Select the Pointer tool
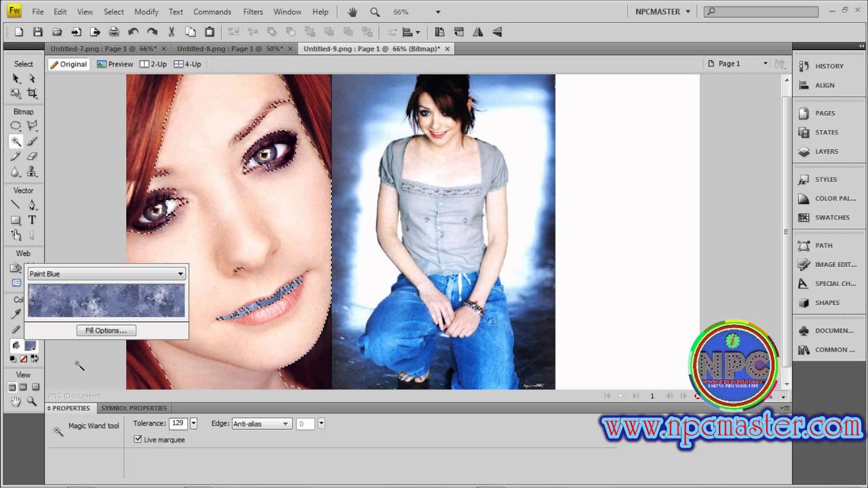The image size is (868, 488). tap(16, 79)
